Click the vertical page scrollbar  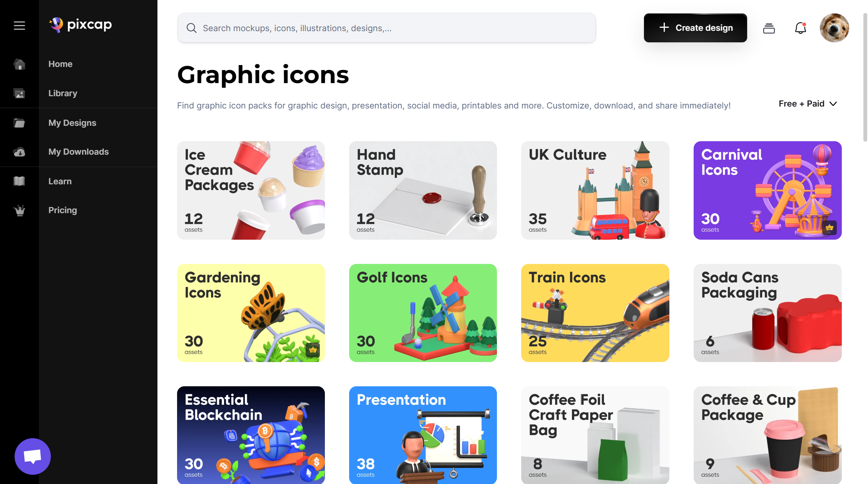click(x=865, y=77)
